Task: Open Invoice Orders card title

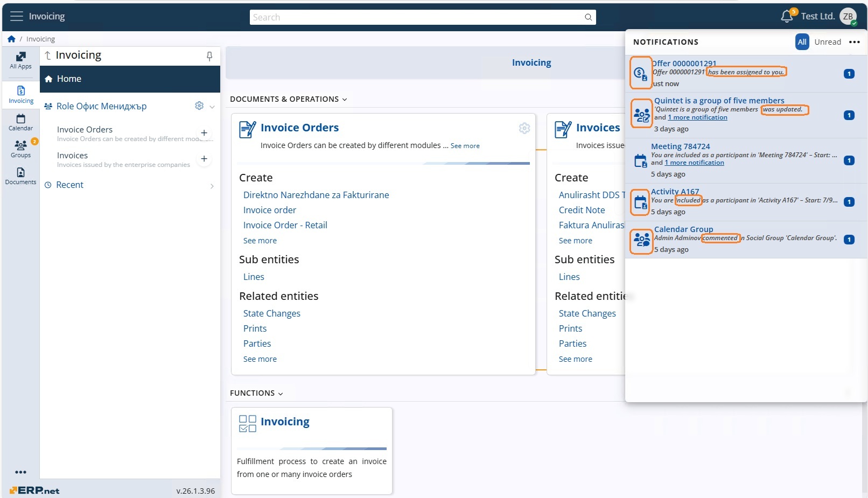Action: 299,128
